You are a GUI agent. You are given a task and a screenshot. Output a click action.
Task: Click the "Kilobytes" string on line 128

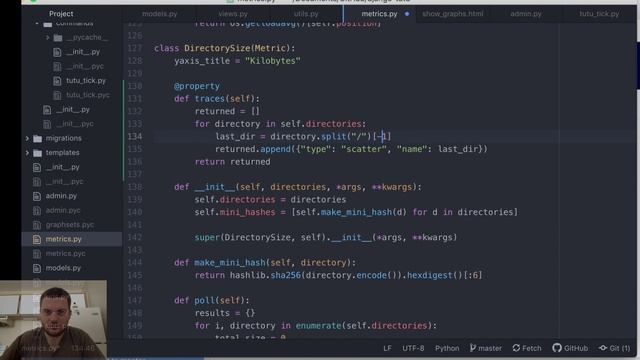273,61
